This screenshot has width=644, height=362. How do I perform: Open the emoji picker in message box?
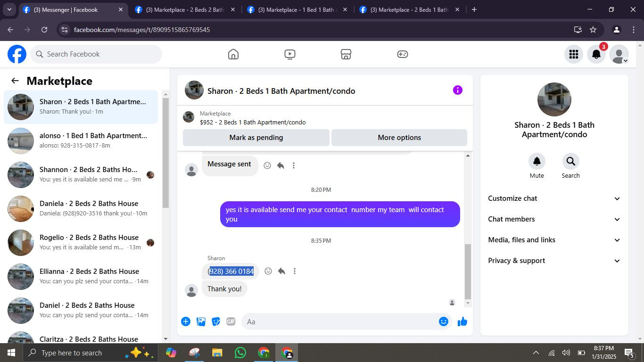point(444,321)
